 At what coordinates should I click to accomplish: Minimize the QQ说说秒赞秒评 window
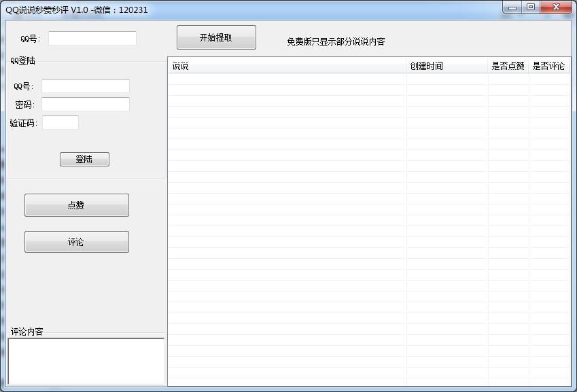[512, 7]
